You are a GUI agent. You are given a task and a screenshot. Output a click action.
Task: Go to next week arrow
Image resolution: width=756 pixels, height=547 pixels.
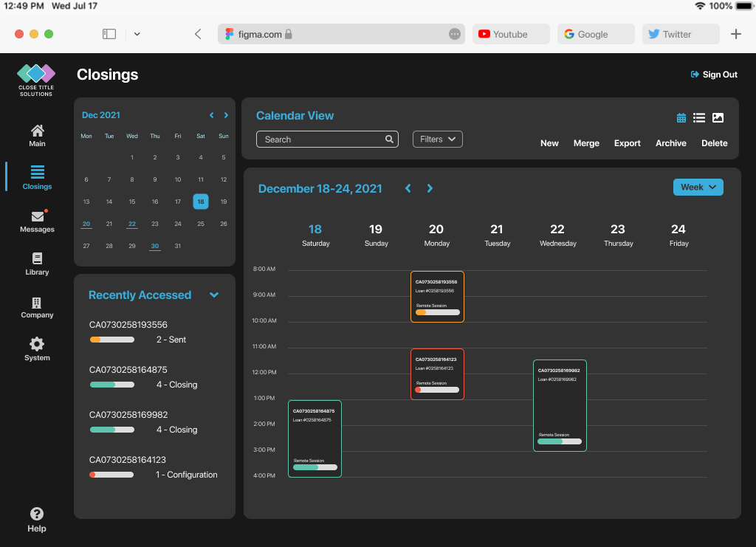(430, 189)
